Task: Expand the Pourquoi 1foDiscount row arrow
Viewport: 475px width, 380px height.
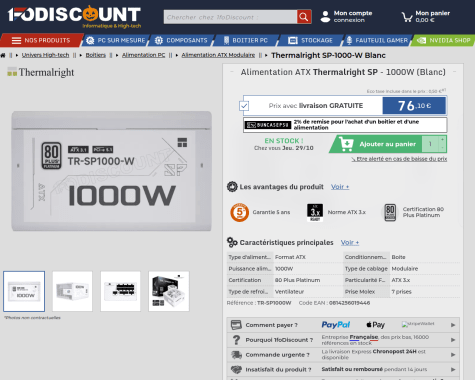Action: [453, 340]
